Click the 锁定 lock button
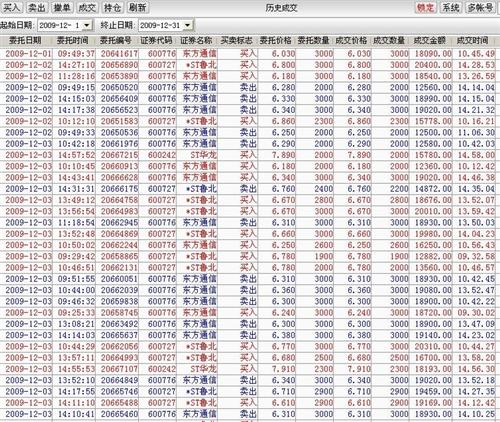Viewport: 500px width, 422px height. point(426,7)
